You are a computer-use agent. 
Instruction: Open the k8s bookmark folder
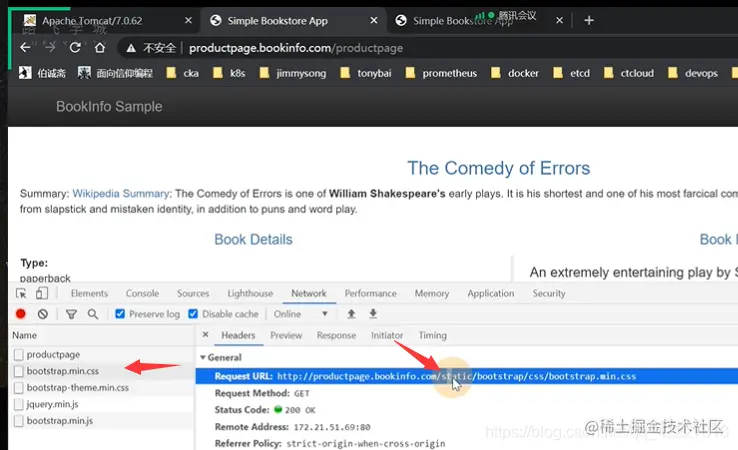pyautogui.click(x=229, y=73)
